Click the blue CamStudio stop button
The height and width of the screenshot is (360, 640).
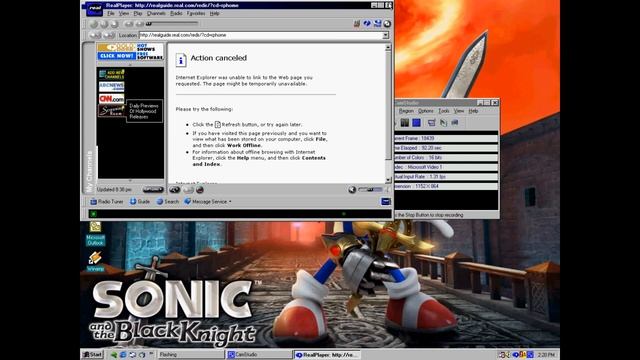point(416,122)
